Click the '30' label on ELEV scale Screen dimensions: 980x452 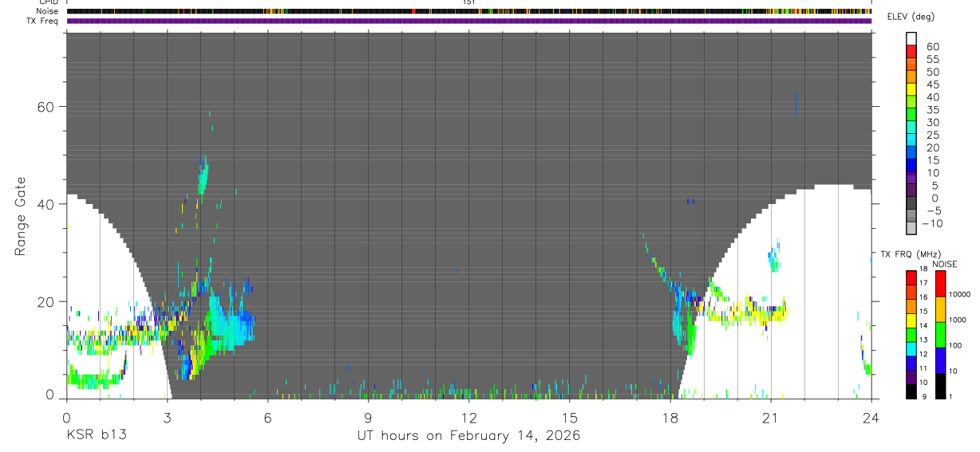(932, 122)
